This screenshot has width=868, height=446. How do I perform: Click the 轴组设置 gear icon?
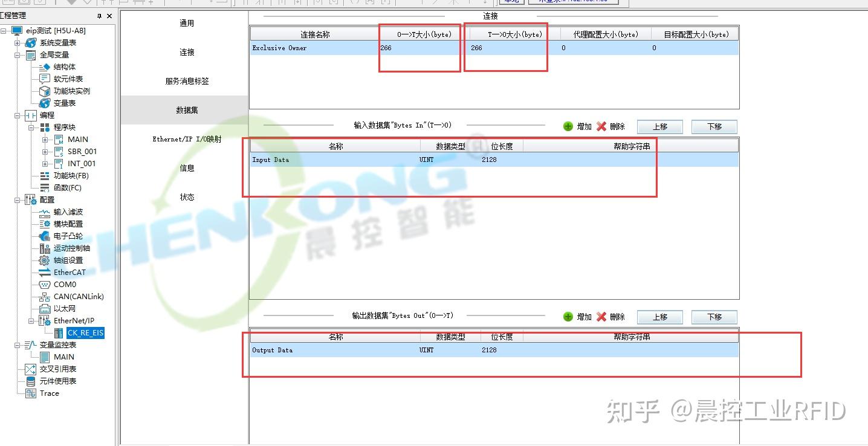pos(44,260)
